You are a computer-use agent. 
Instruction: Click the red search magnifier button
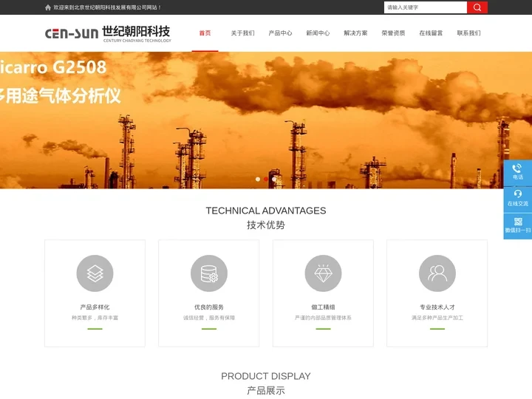477,7
